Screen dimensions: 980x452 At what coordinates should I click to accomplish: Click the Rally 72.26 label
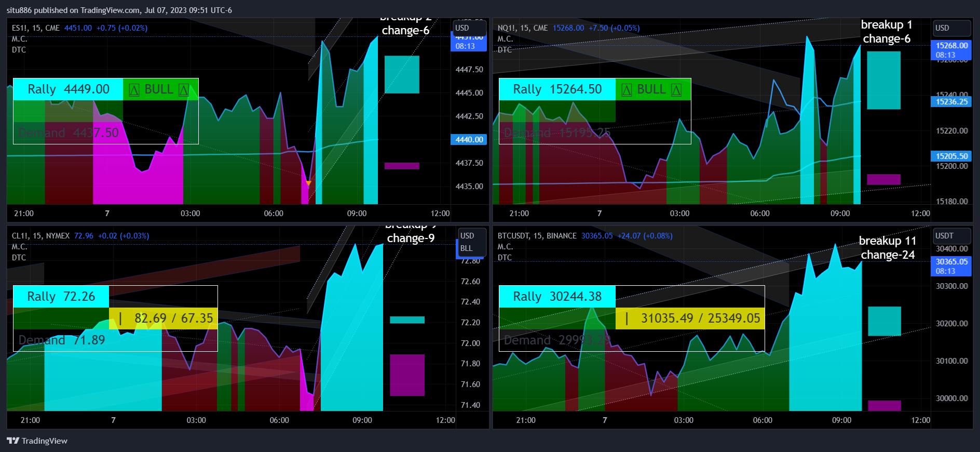click(61, 297)
